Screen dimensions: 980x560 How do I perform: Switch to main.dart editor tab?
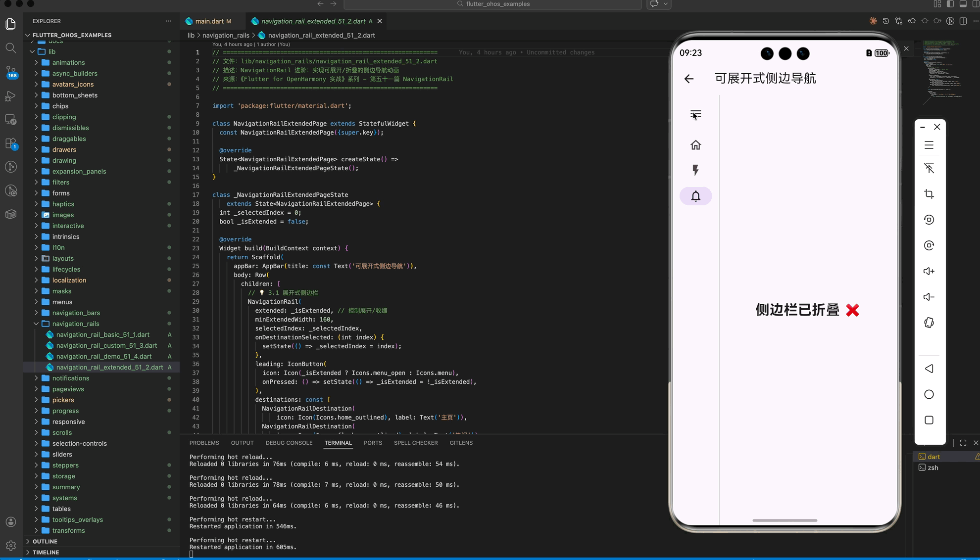point(209,21)
